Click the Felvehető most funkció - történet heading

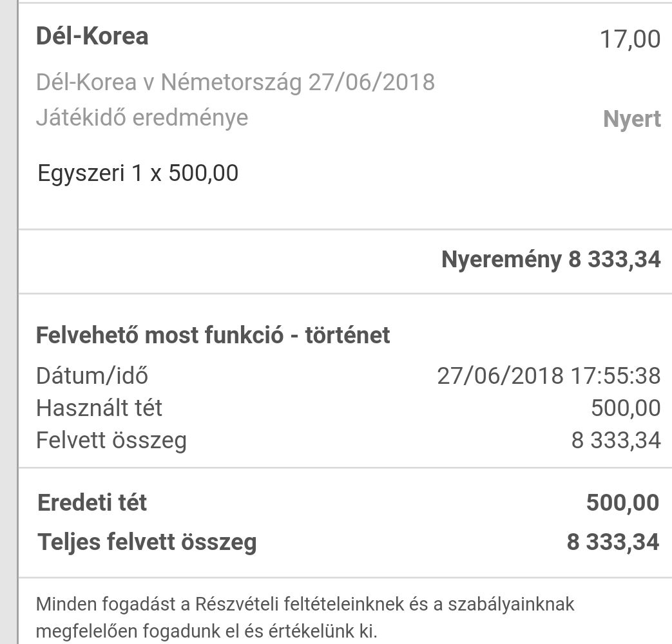213,335
